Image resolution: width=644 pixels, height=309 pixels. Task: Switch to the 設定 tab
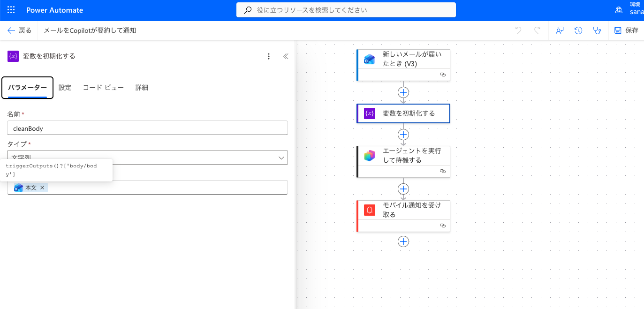(65, 88)
